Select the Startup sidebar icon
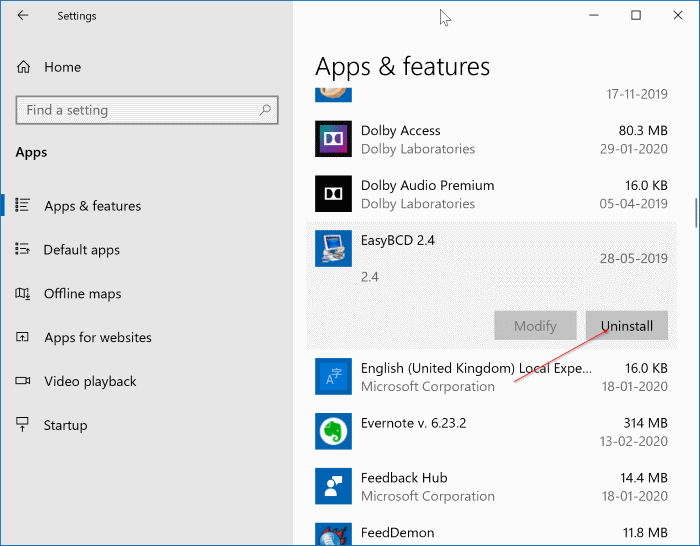 tap(22, 424)
